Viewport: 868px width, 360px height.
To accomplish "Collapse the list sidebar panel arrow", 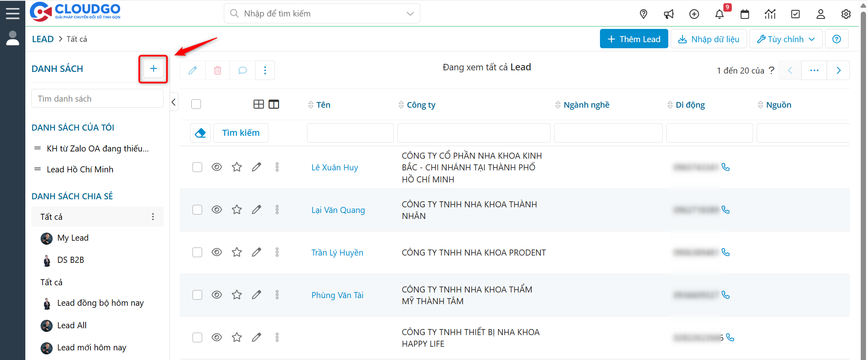I will point(174,102).
